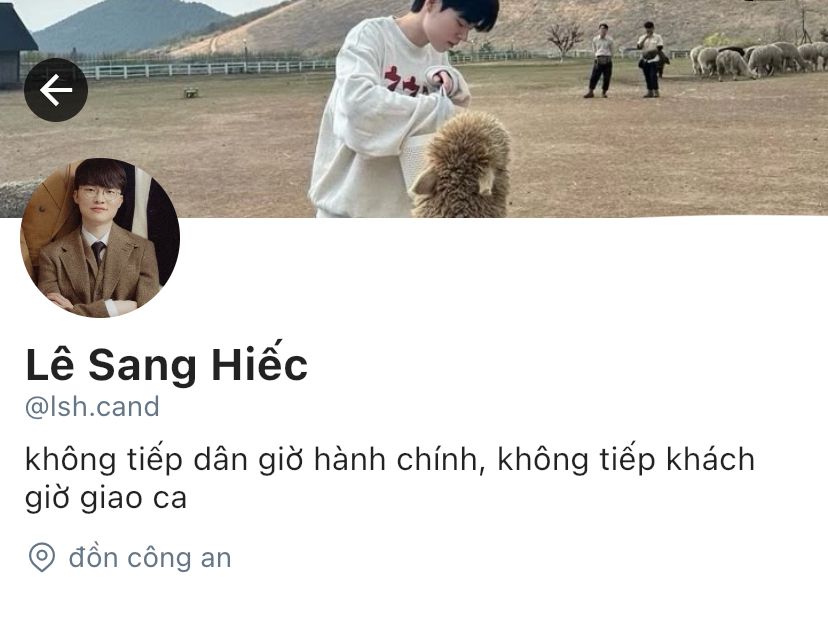Tap the two men standing in background
Screen dimensions: 828x632
click(x=626, y=59)
